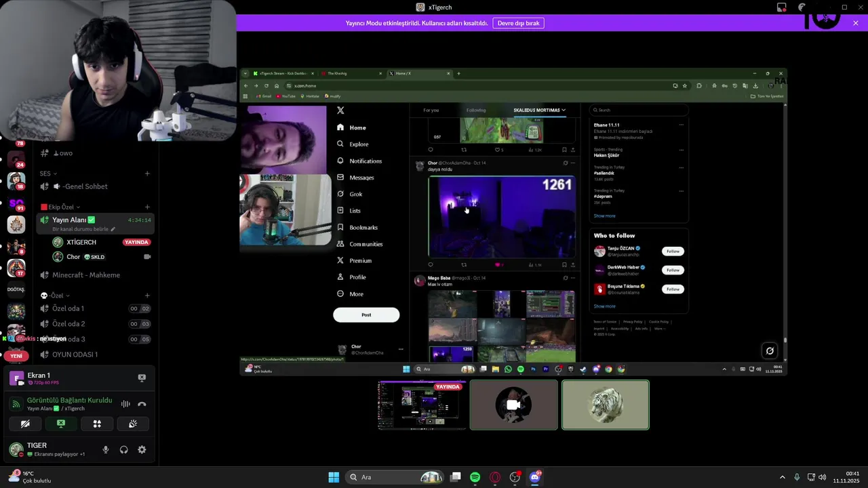Open Discord user settings gear
The image size is (868, 488).
(x=142, y=450)
